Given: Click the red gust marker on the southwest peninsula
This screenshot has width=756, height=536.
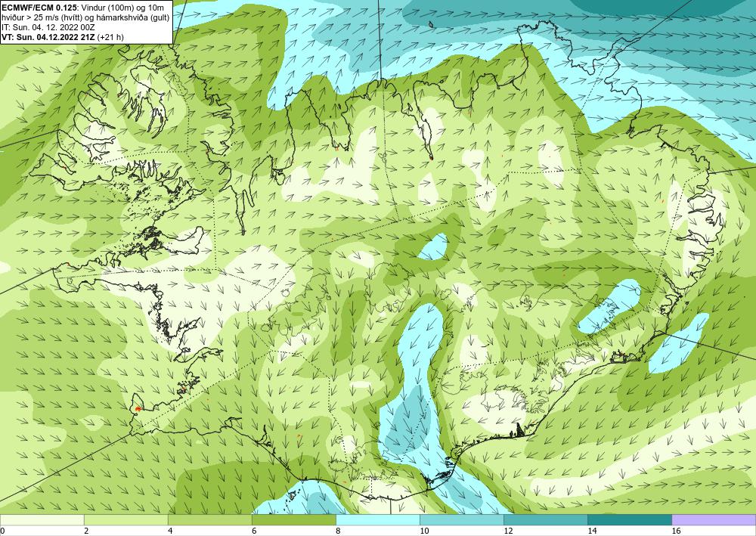Looking at the screenshot, I should [x=138, y=408].
